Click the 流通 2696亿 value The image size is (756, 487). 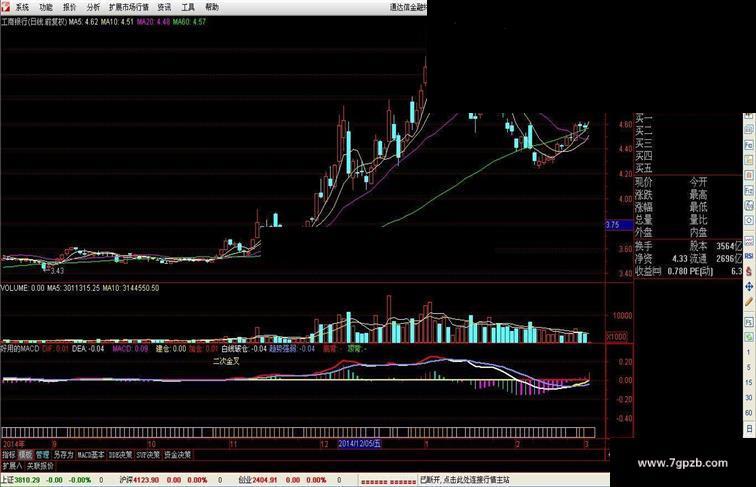pos(729,259)
